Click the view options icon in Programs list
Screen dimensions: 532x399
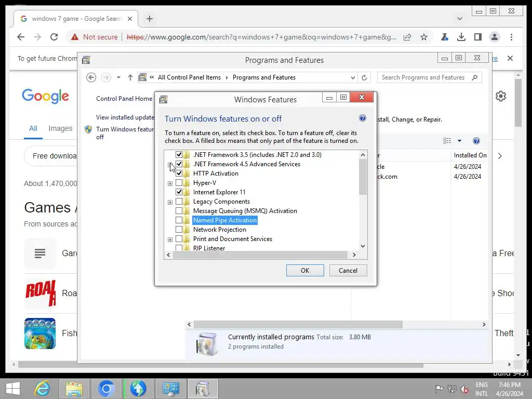[447, 141]
